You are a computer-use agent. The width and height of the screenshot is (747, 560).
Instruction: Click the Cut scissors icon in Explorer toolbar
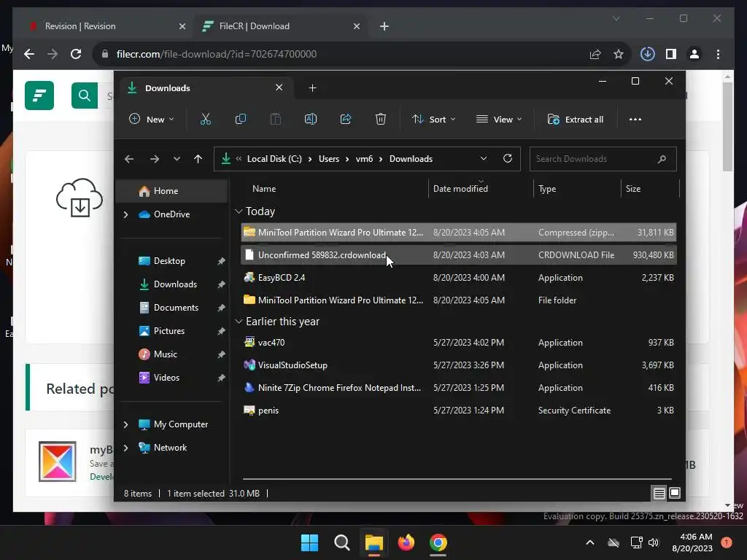(x=205, y=119)
